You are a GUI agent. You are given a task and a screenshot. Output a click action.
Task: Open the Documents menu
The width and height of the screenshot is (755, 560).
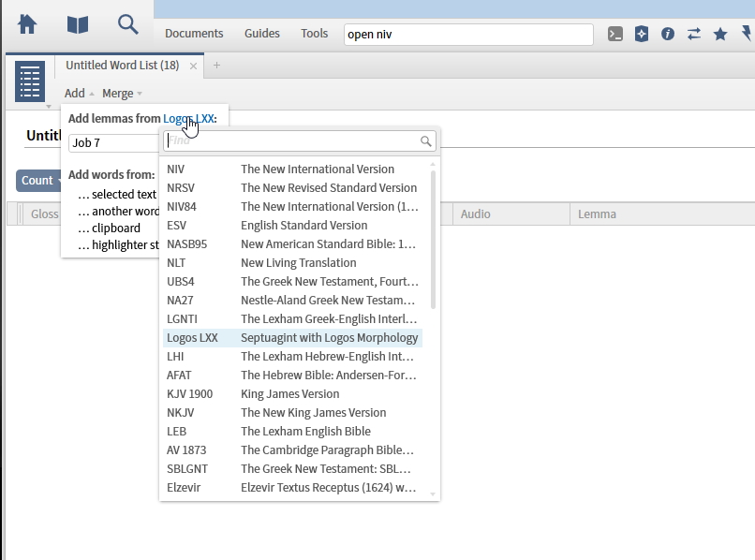point(194,33)
